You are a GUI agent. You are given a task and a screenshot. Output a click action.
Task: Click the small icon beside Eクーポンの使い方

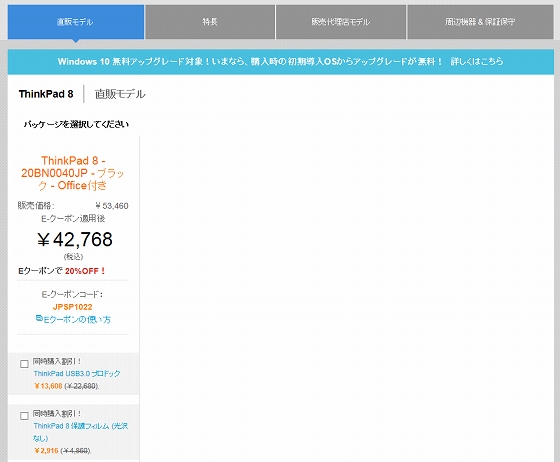coord(39,318)
